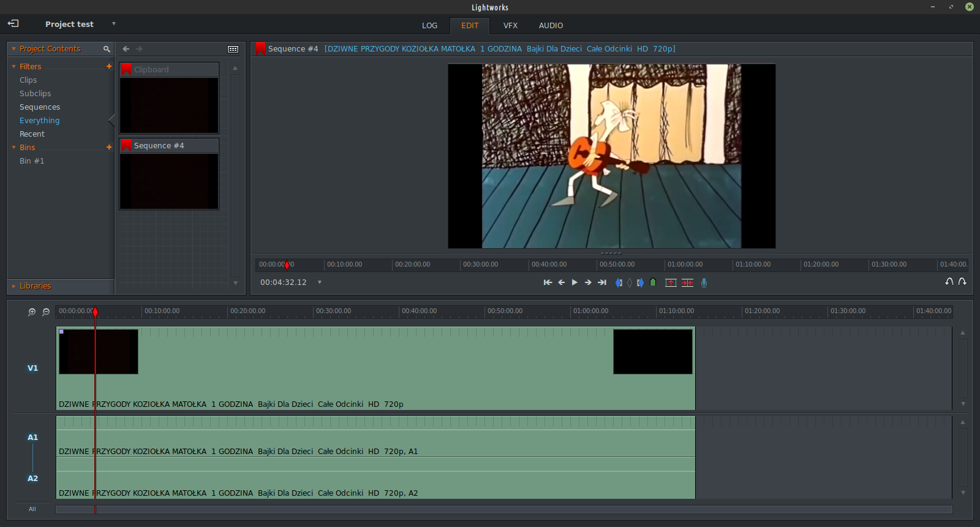The image size is (980, 527).
Task: Click the exit project icon
Action: (13, 23)
